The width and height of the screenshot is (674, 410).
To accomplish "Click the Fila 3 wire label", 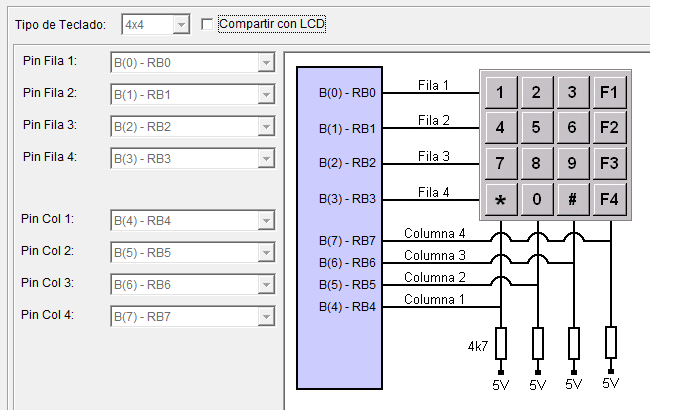I will (433, 156).
